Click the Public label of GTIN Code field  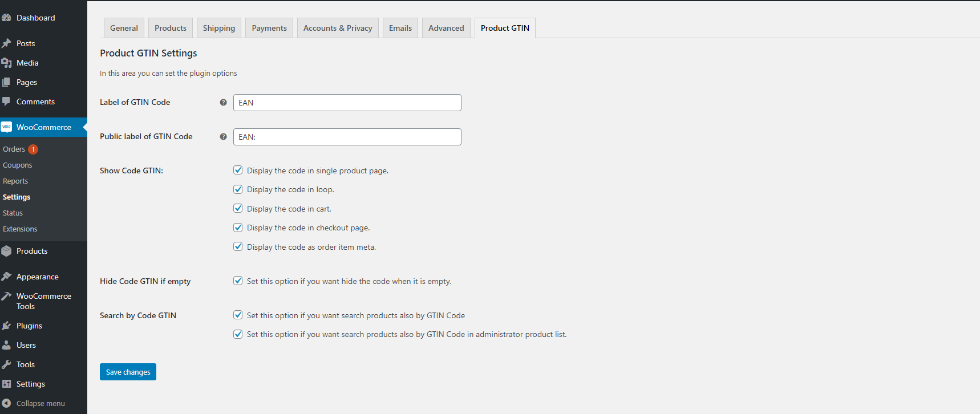click(x=347, y=137)
